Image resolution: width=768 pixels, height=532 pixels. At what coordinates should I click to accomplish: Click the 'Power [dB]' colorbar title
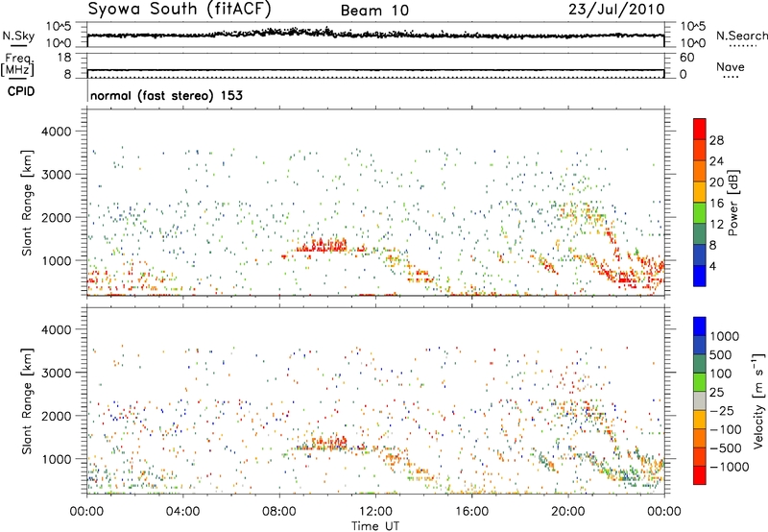tap(732, 203)
